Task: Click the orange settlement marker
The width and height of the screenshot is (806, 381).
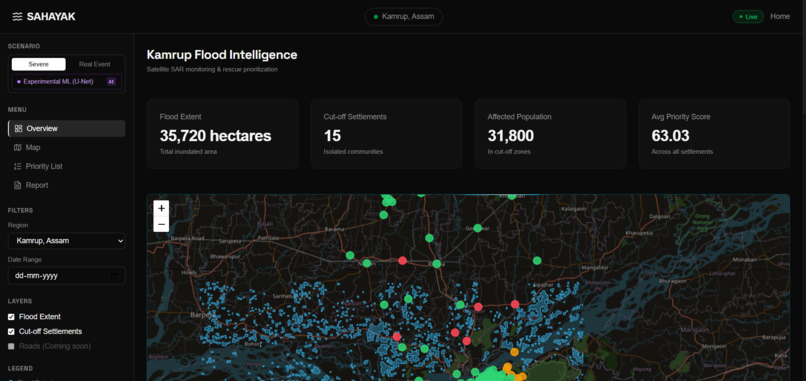Action: 514,352
